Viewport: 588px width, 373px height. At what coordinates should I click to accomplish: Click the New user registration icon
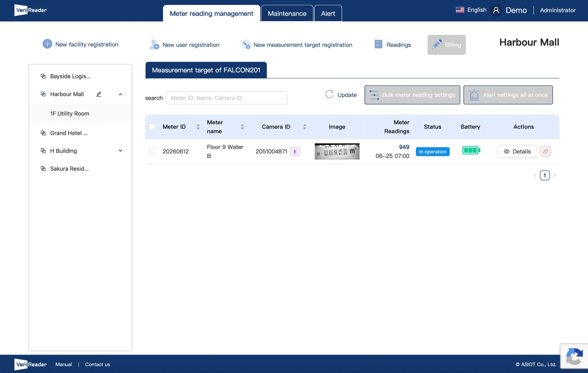tap(154, 44)
